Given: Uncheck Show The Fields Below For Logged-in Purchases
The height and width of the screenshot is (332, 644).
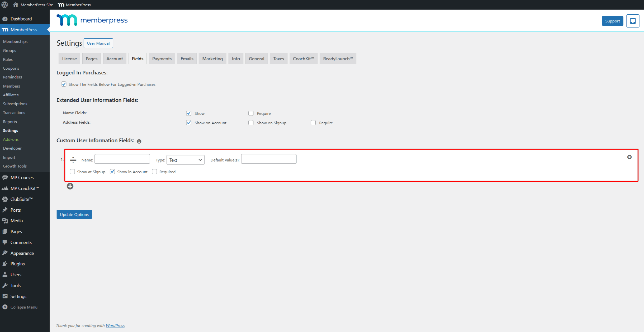Looking at the screenshot, I should pyautogui.click(x=64, y=84).
